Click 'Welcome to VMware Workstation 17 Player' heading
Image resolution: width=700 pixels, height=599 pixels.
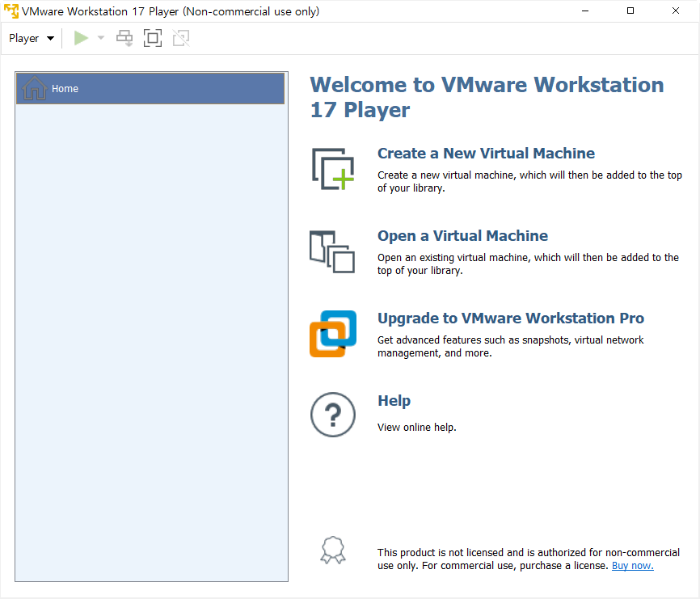(487, 97)
